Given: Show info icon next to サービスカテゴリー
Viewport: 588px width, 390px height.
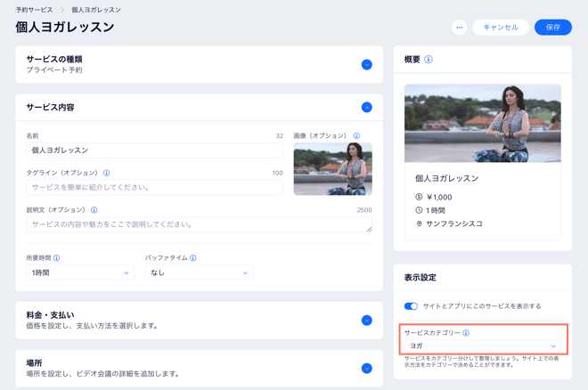Looking at the screenshot, I should (466, 333).
